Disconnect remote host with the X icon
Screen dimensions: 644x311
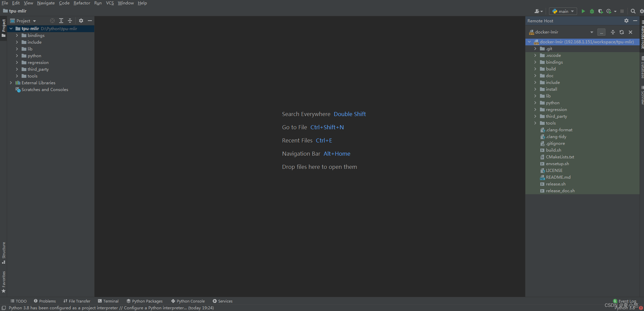[x=630, y=32]
